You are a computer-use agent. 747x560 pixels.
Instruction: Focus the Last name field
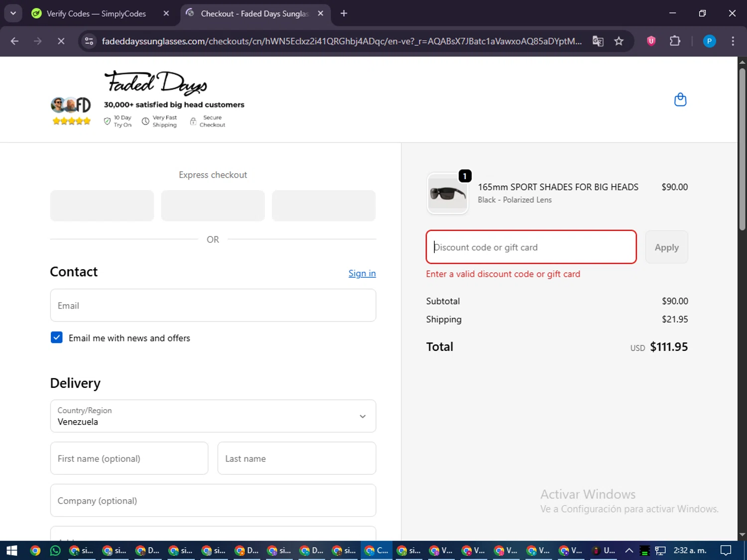(x=297, y=458)
